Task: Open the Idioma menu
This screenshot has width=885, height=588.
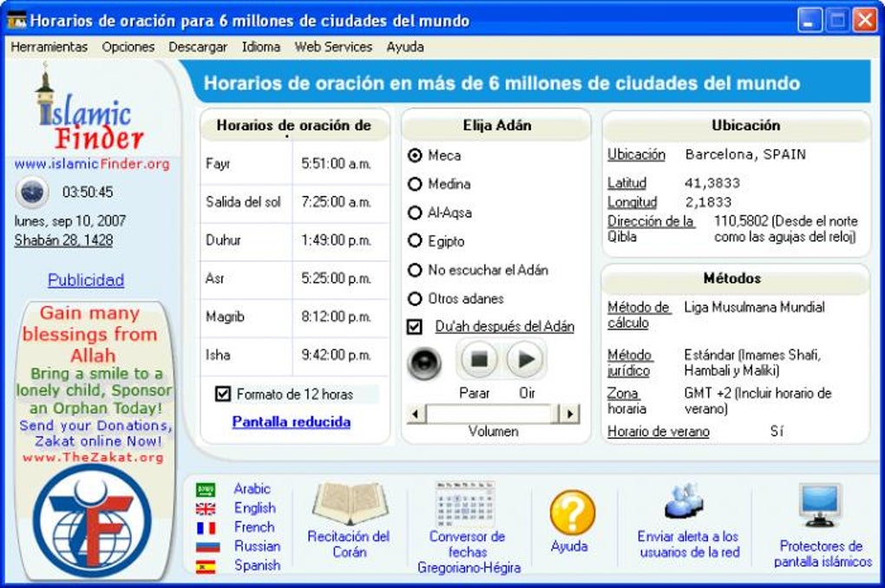Action: 264,47
